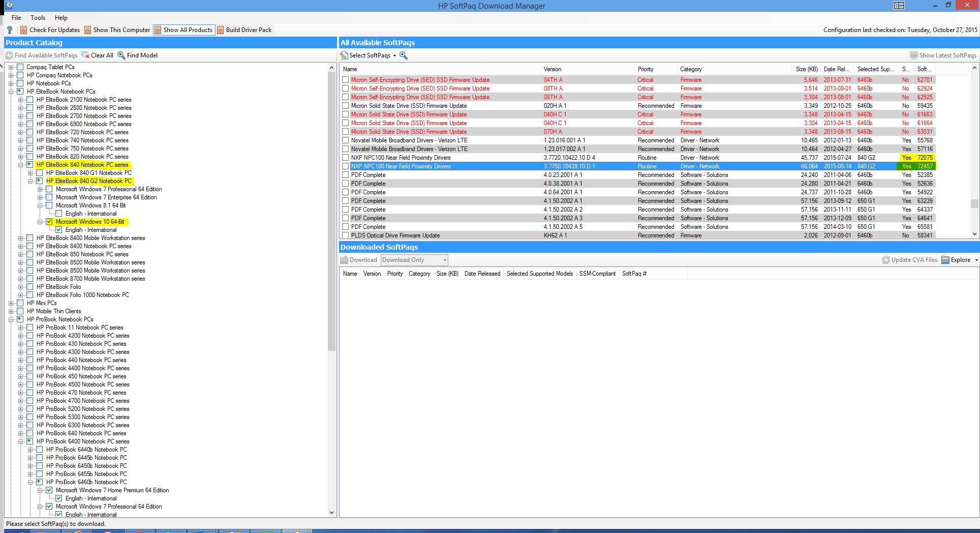Collapse HP EliteBook 840 G2 Notebook PC node
The height and width of the screenshot is (533, 980).
click(x=30, y=181)
